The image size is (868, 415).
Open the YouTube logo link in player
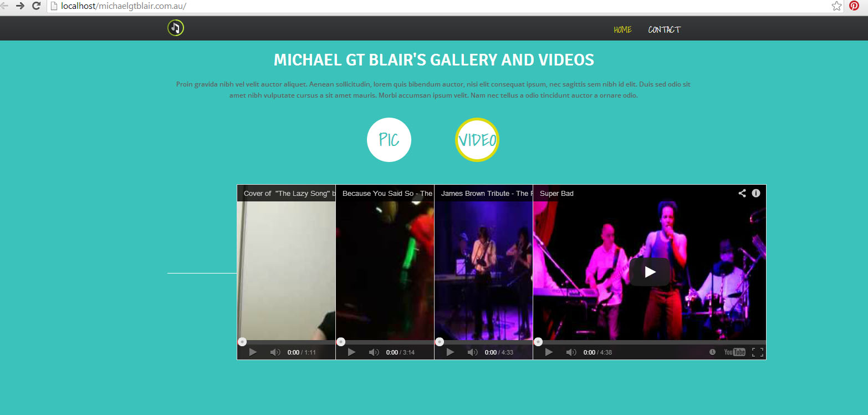click(x=734, y=352)
